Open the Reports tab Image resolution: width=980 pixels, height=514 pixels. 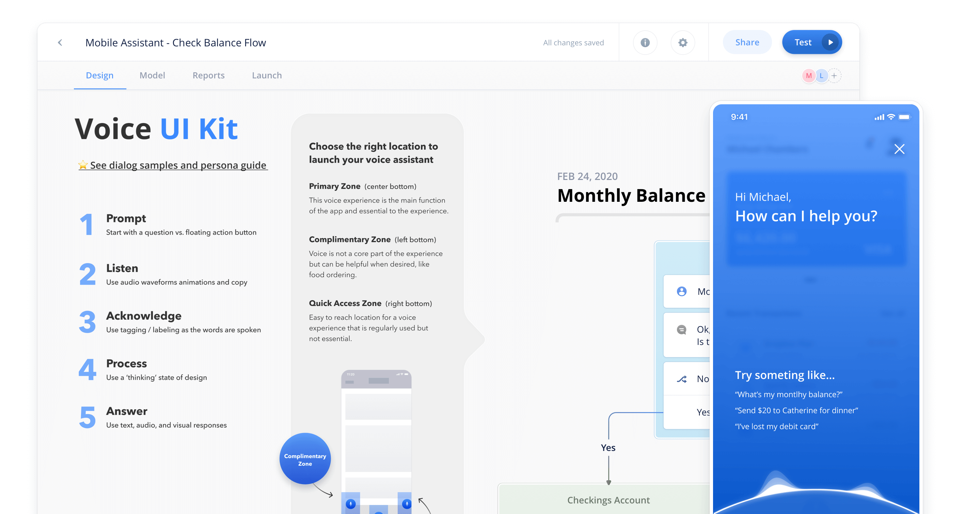tap(208, 75)
